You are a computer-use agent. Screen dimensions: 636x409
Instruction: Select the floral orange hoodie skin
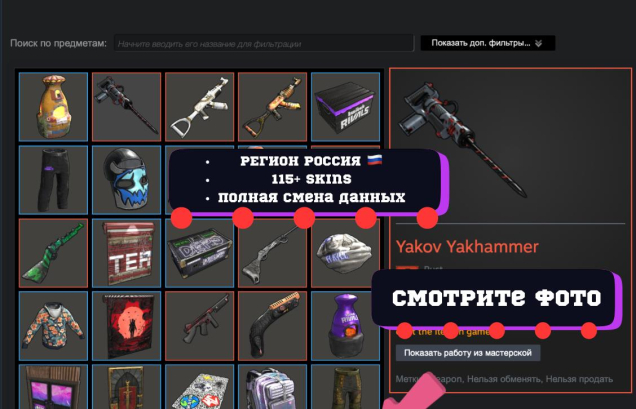53,326
